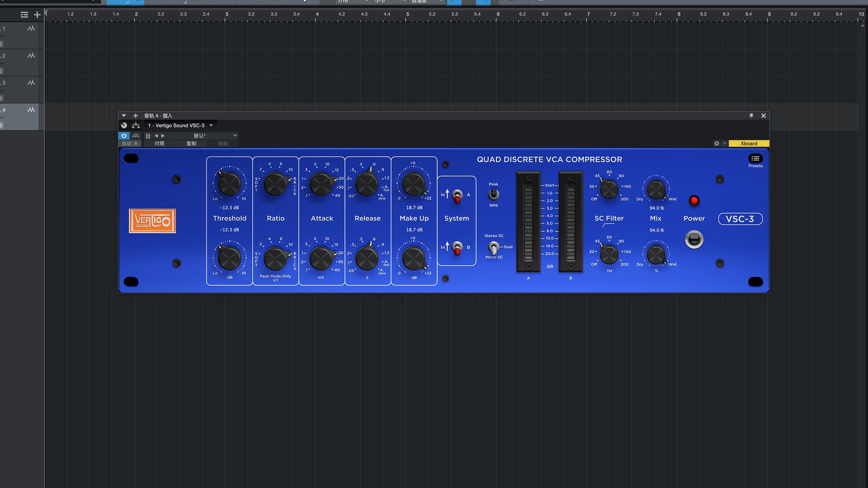Click bar 3 on timeline ruler
868x488 pixels.
pos(227,14)
